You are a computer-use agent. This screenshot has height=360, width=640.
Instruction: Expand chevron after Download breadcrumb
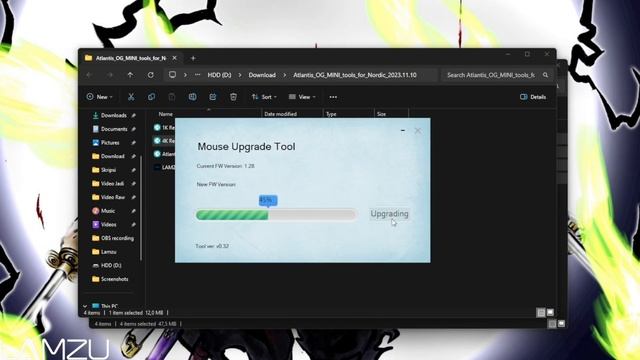point(284,75)
